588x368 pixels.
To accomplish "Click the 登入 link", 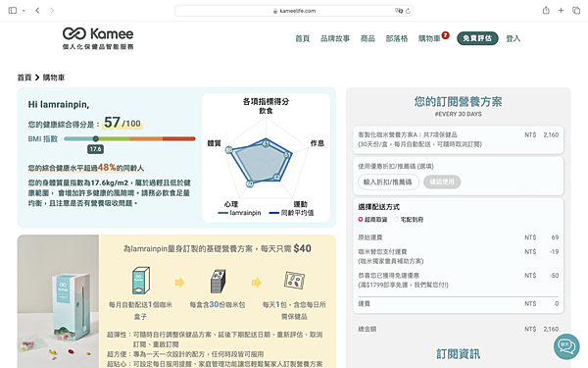I will click(x=513, y=38).
